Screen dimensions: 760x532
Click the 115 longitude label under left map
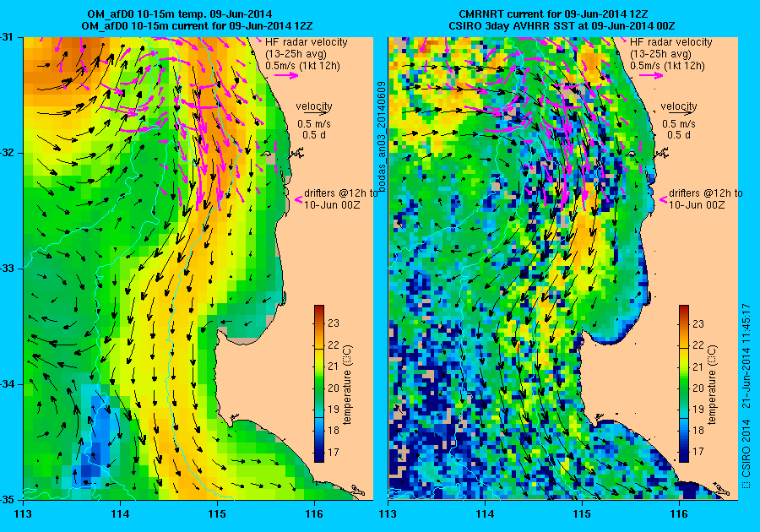(x=217, y=513)
